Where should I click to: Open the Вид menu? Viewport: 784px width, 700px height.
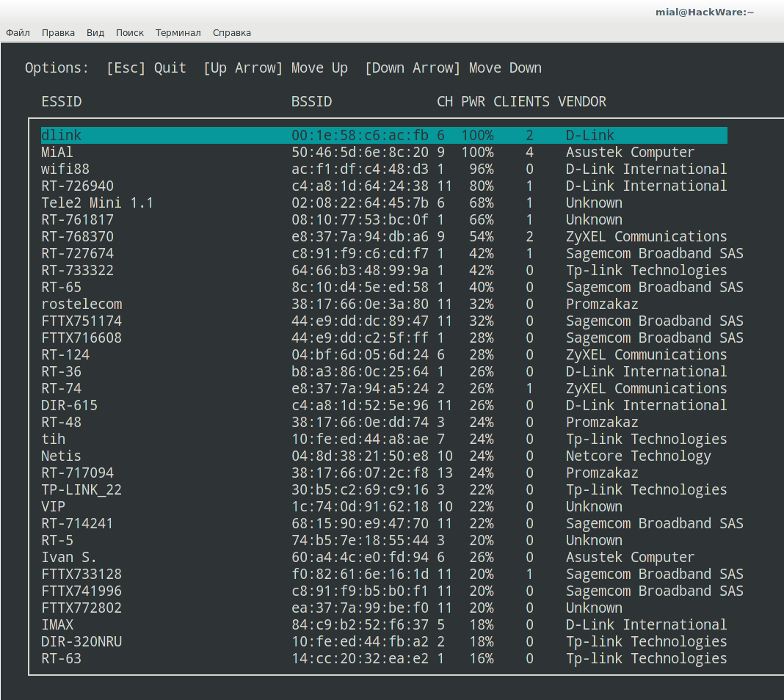tap(95, 33)
